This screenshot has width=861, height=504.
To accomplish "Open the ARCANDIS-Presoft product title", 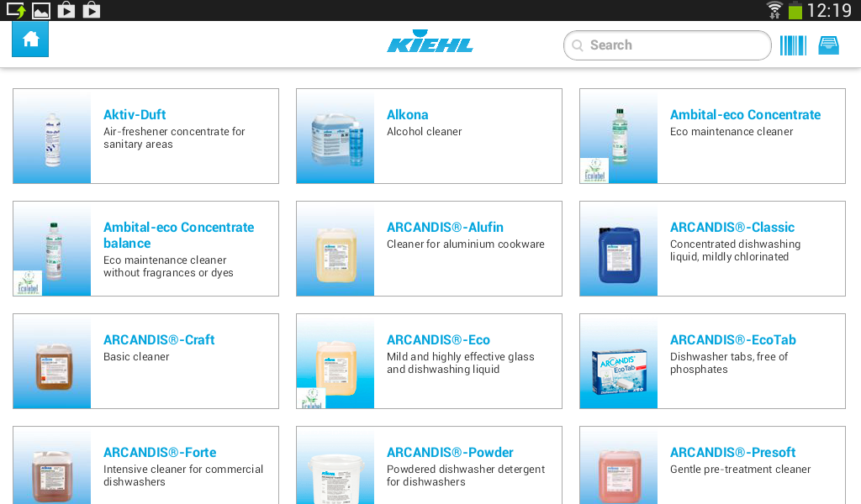I will (732, 453).
